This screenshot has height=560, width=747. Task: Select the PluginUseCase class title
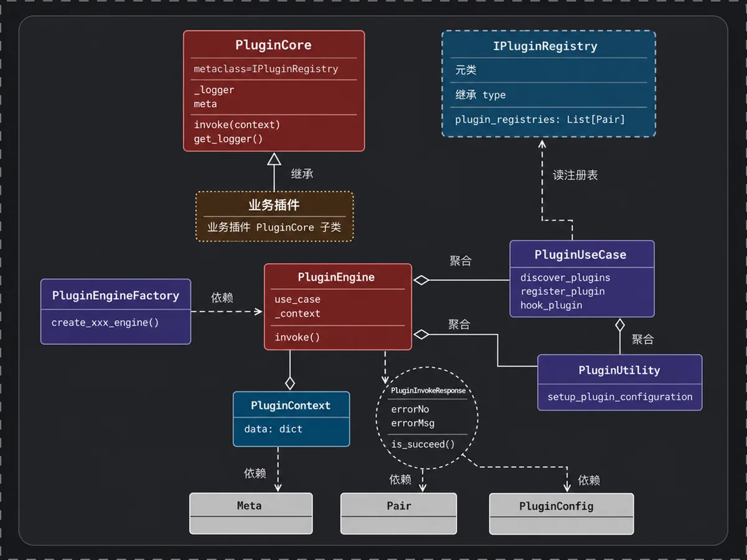[x=580, y=255]
